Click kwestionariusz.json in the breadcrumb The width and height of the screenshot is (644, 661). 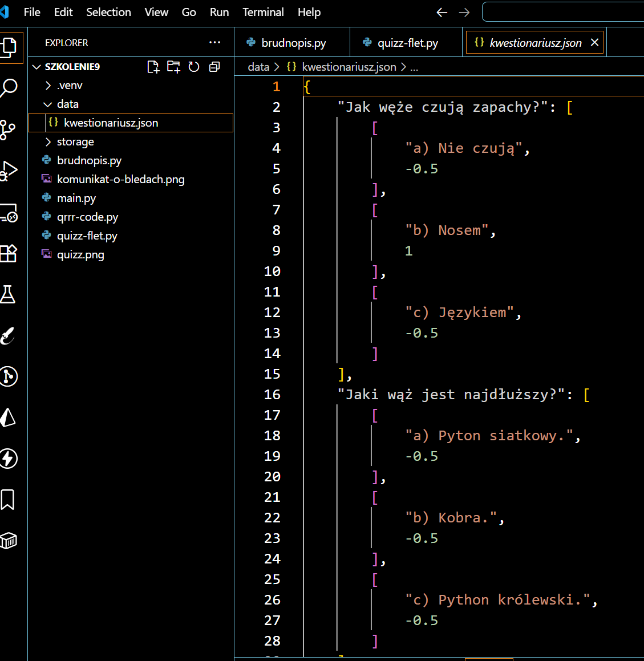(349, 67)
